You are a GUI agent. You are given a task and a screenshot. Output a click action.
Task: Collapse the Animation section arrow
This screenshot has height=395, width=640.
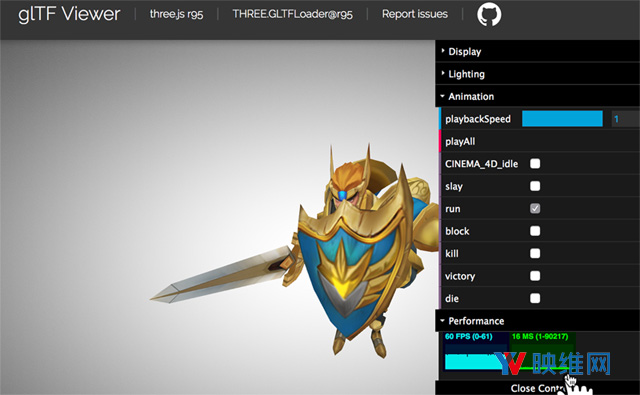(442, 96)
